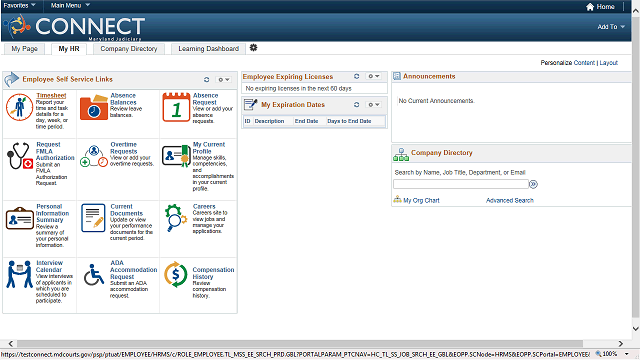Viewport: 640px width, 360px height.
Task: Open the Advanced Search link
Action: 510,200
